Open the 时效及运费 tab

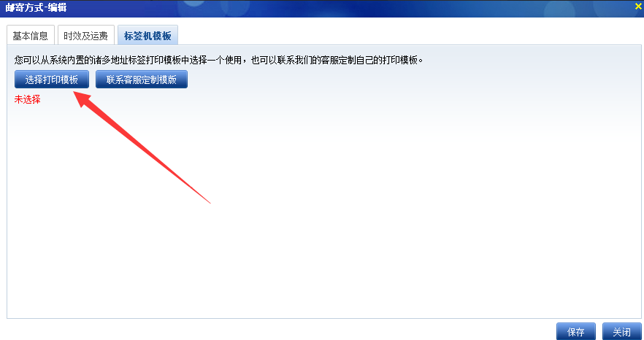86,36
